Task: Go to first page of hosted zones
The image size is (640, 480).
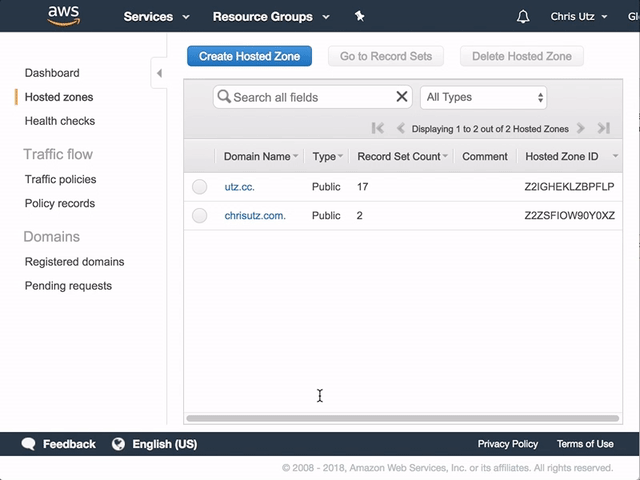Action: [x=378, y=128]
